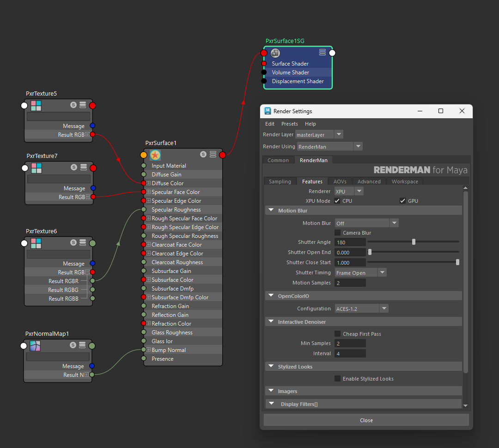Switch to the Common tab

click(x=278, y=160)
